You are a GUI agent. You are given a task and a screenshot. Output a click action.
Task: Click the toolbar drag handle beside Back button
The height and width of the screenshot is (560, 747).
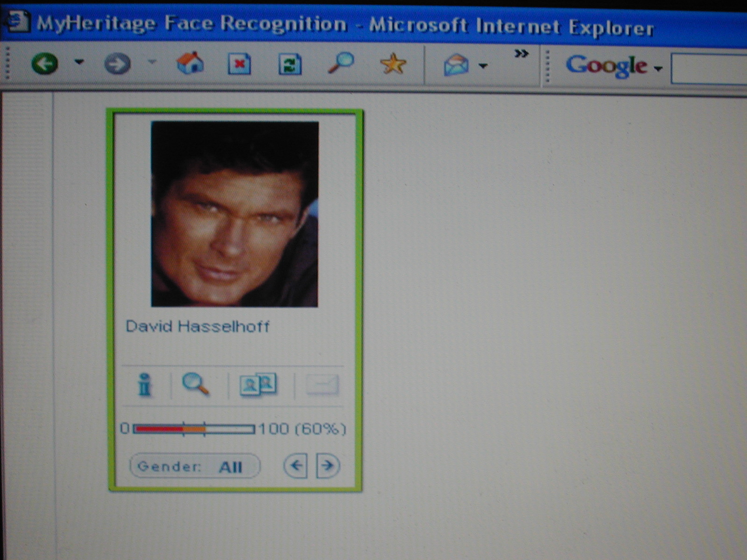(7, 63)
